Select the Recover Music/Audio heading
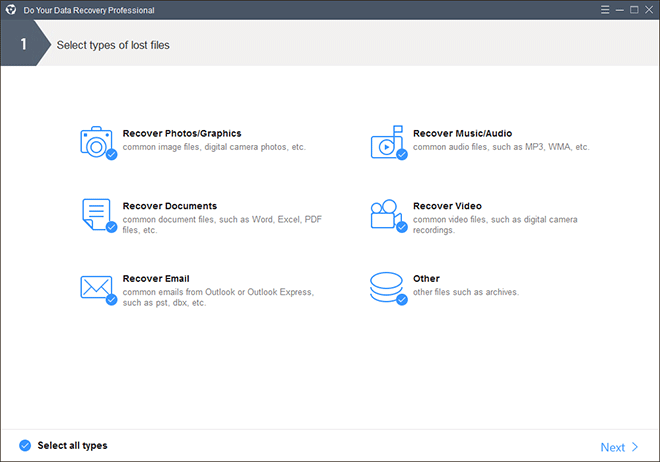Image resolution: width=660 pixels, height=462 pixels. click(462, 133)
